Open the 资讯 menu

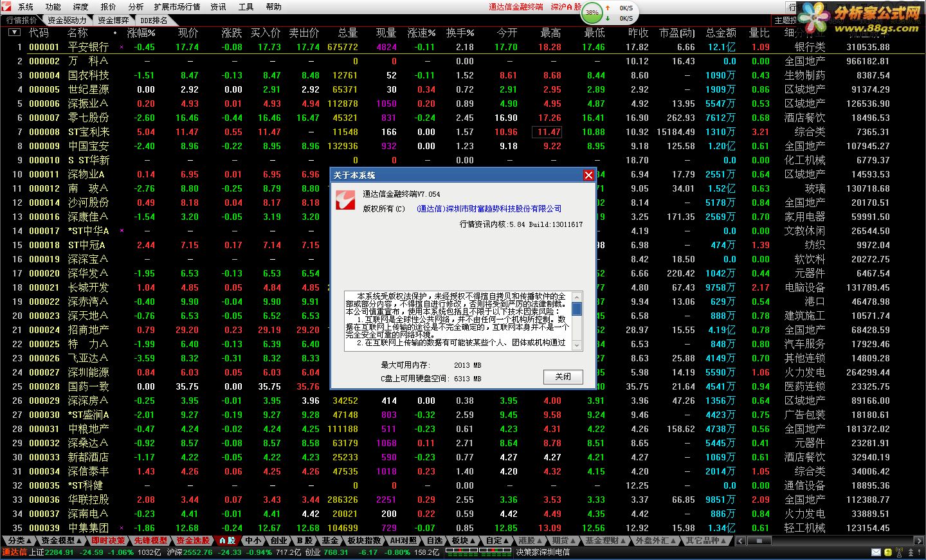tap(219, 6)
